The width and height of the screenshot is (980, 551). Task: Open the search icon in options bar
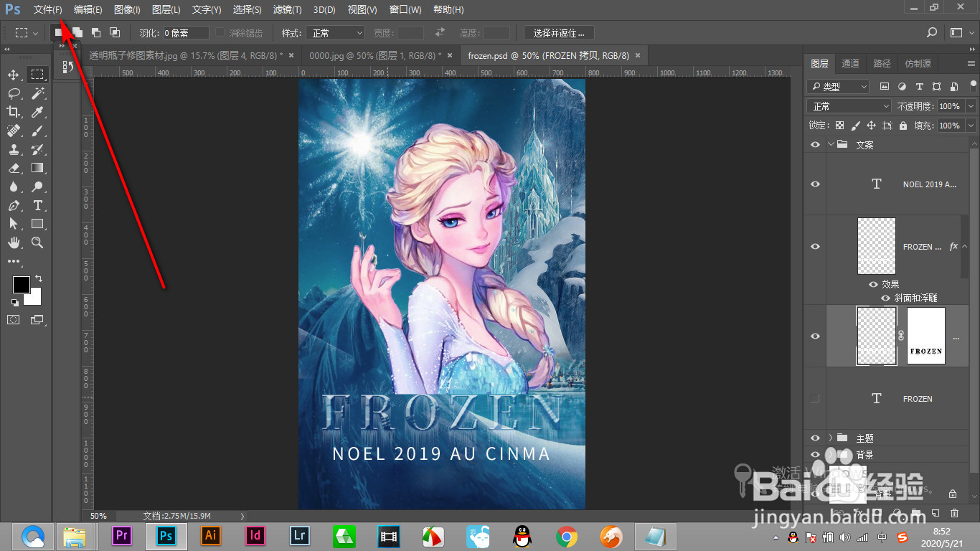point(932,32)
